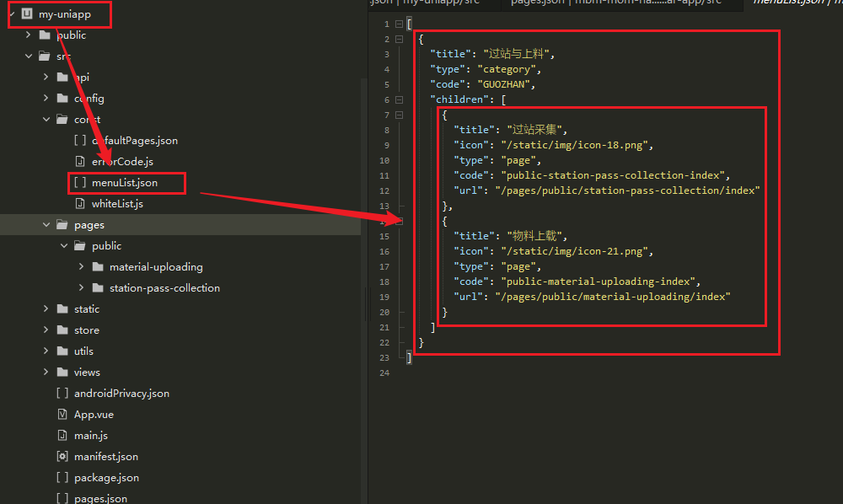The image size is (843, 504).
Task: Click the main.js file icon
Action: click(62, 436)
